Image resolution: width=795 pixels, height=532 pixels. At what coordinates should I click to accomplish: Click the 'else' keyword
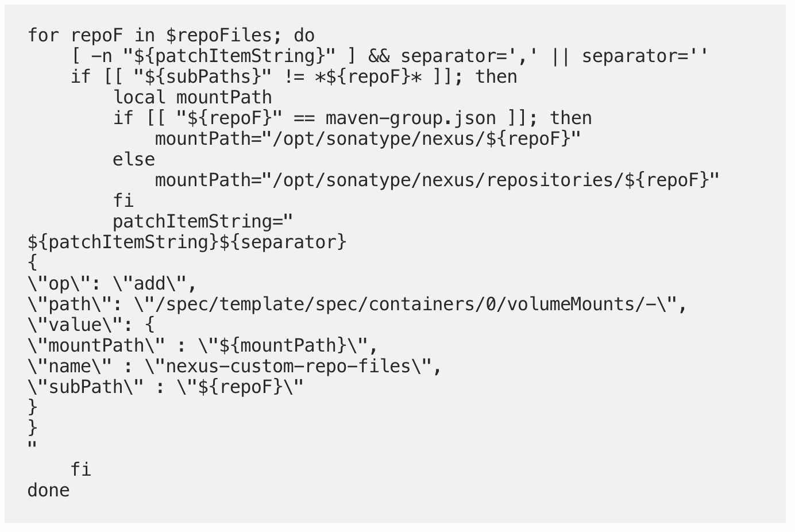[x=133, y=160]
